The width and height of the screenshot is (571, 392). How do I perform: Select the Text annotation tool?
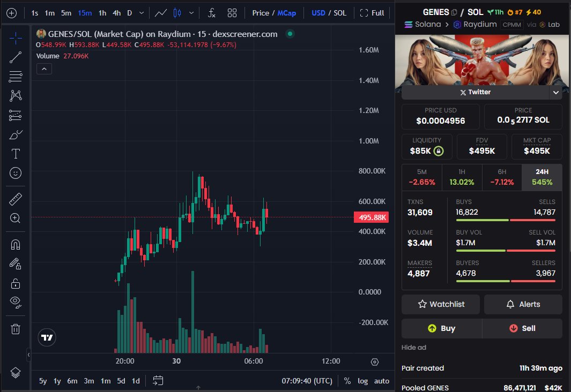[16, 154]
